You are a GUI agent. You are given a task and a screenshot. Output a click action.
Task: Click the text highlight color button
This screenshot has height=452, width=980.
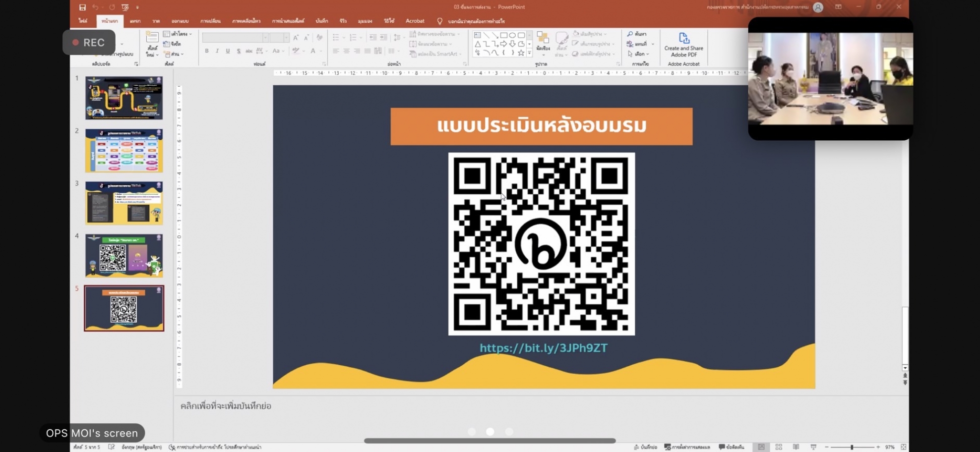click(x=296, y=51)
